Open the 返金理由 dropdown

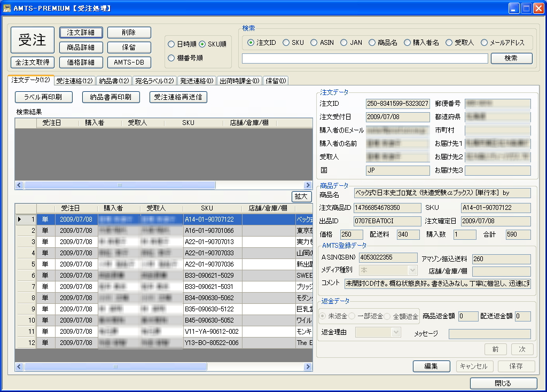pyautogui.click(x=396, y=332)
